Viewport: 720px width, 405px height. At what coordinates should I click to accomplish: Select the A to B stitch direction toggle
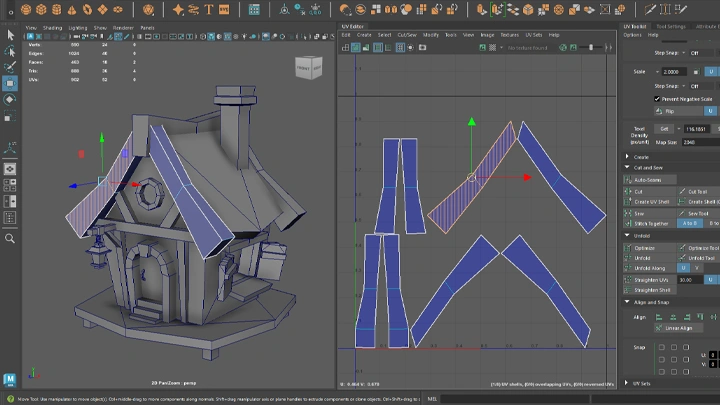(x=688, y=225)
